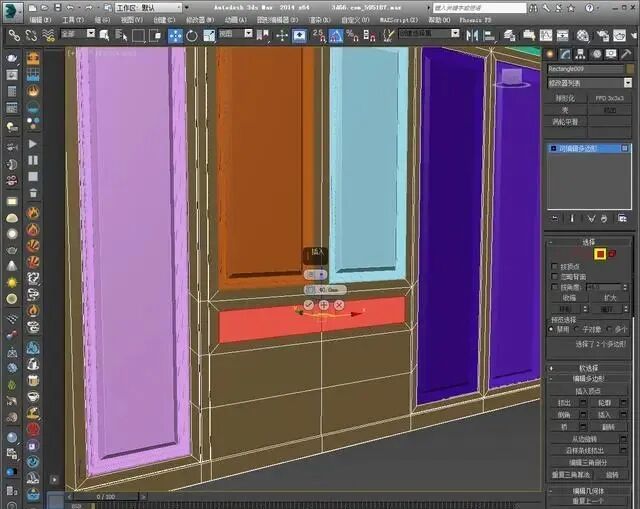Open the Create command panel tab
Image resolution: width=640 pixels, height=509 pixels.
pos(550,54)
